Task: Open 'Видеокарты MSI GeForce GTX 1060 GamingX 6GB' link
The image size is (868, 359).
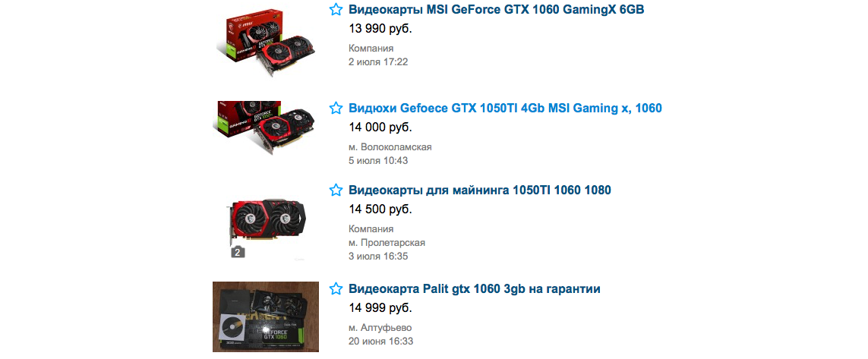Action: (x=496, y=9)
